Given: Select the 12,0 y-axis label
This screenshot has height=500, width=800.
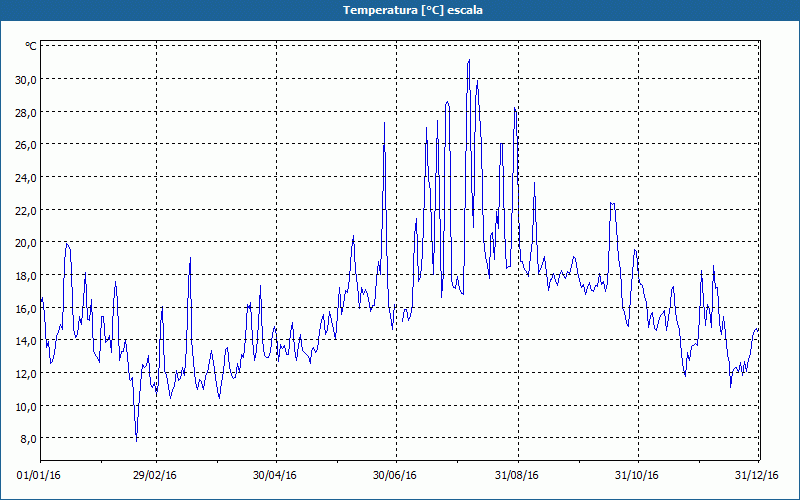Looking at the screenshot, I should tap(26, 374).
